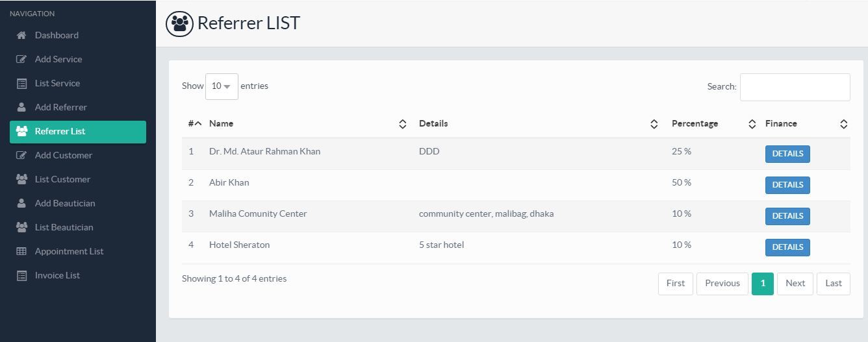Sort table by Name column arrows

click(403, 124)
